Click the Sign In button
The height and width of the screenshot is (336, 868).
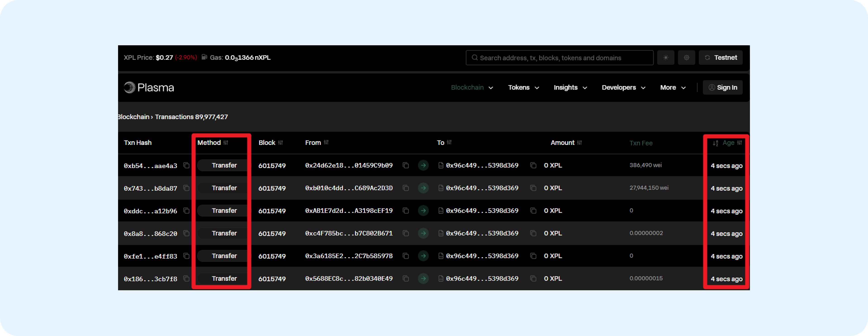(x=723, y=87)
